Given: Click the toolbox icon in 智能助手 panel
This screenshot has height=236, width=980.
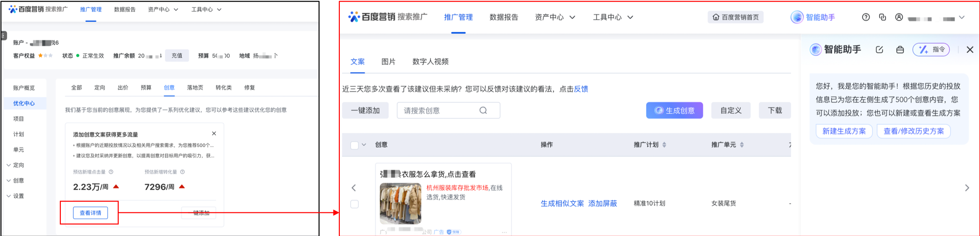Looking at the screenshot, I should pyautogui.click(x=900, y=49).
